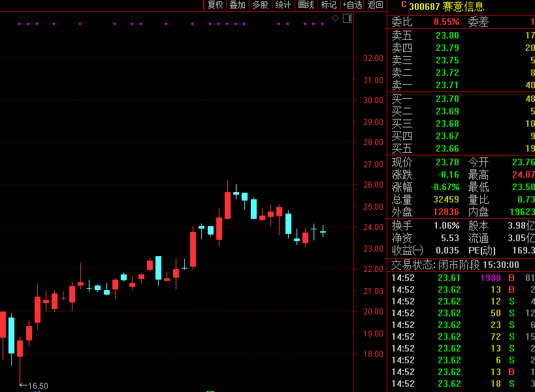This screenshot has width=535, height=392.
Task: Click the 卖五 price 23.80
Action: [447, 35]
